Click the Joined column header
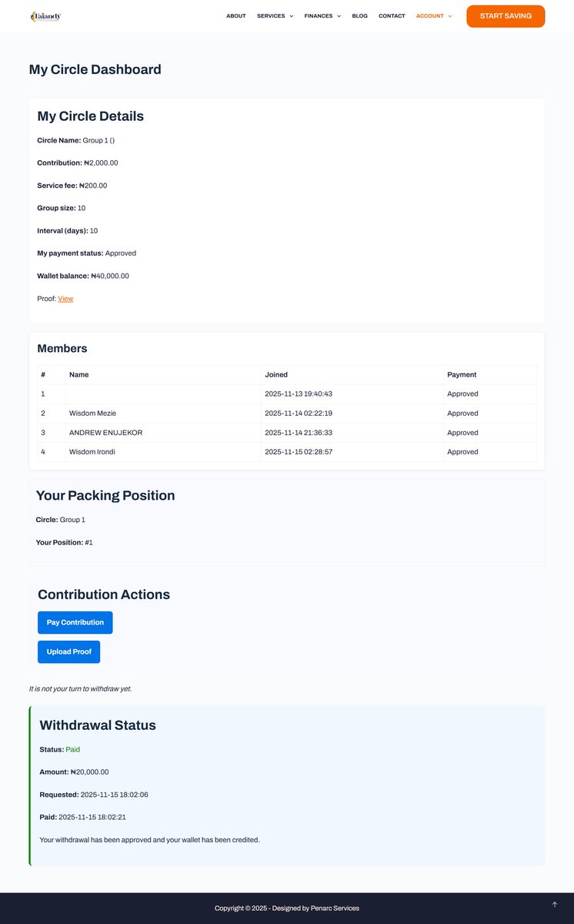This screenshot has height=924, width=574. tap(276, 375)
